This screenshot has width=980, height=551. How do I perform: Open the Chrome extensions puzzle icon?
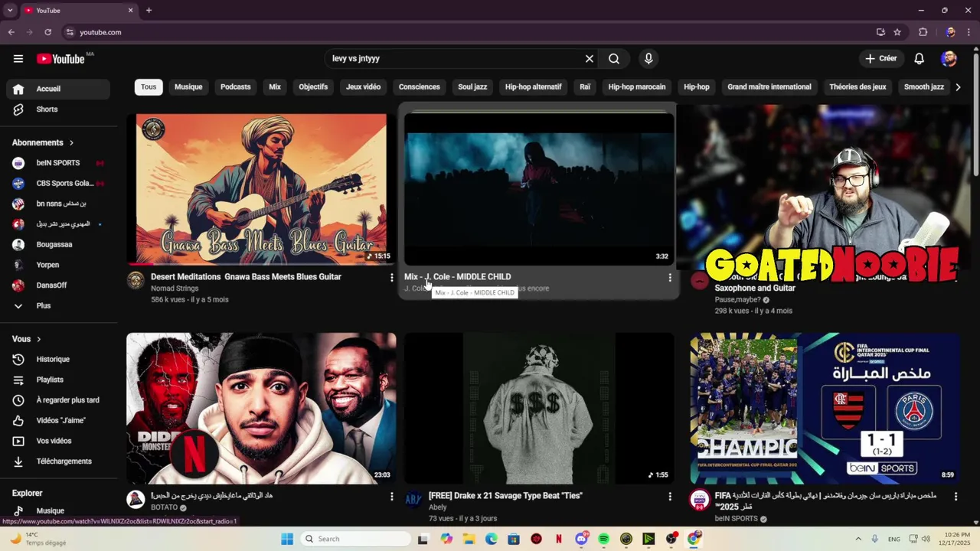(923, 32)
